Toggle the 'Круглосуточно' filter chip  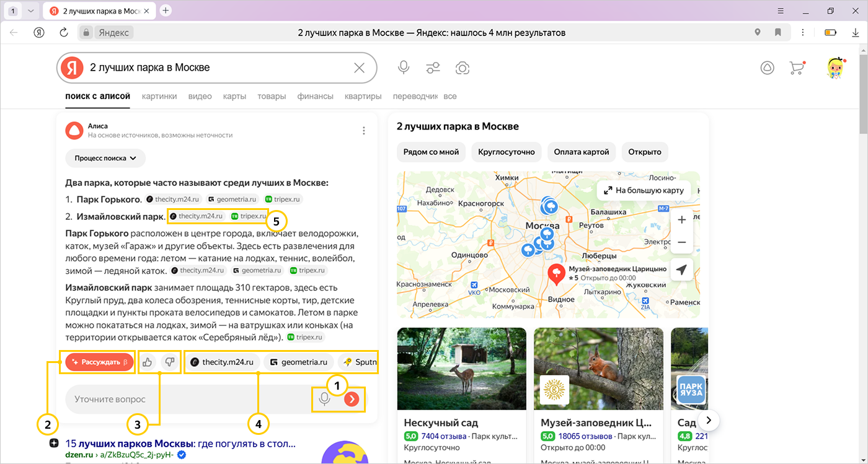[x=507, y=152]
